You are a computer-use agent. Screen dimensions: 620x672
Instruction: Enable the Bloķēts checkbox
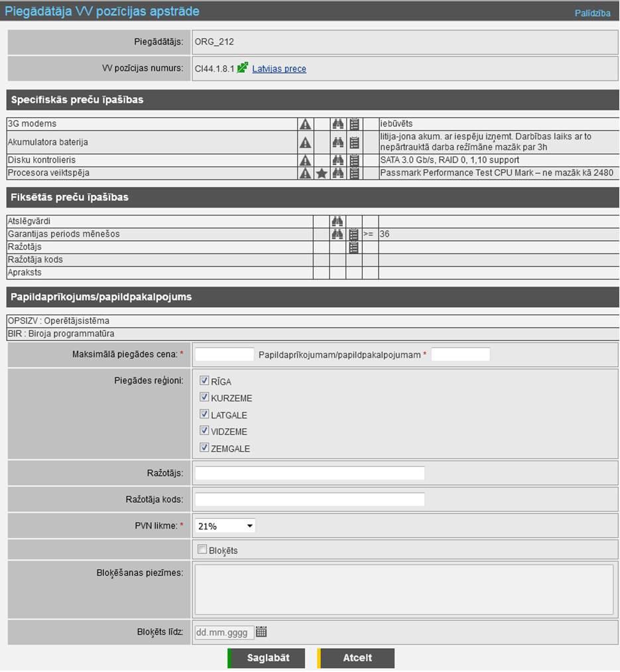[x=202, y=549]
